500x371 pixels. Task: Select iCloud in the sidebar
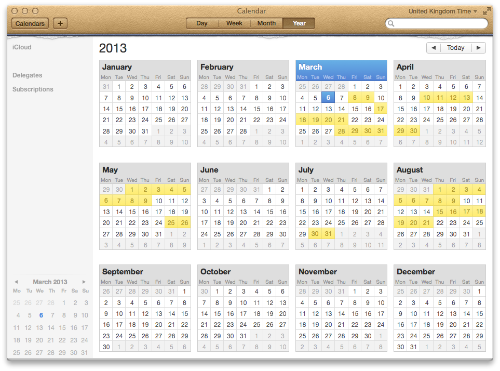point(22,47)
